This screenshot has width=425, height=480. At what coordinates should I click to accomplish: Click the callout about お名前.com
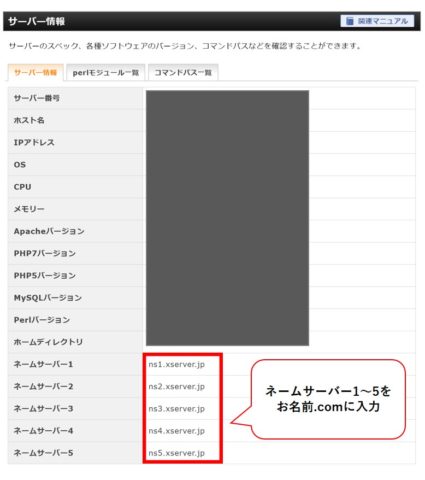pos(328,399)
